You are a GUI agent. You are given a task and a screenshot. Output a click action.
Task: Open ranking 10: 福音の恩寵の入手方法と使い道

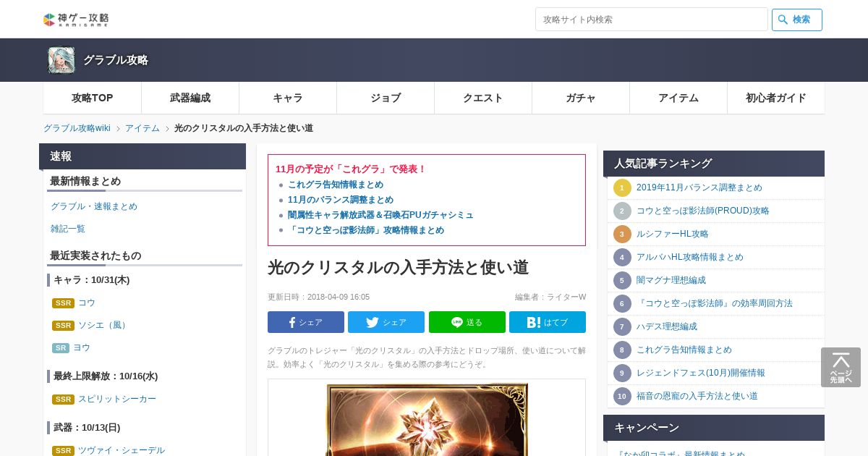(x=697, y=396)
